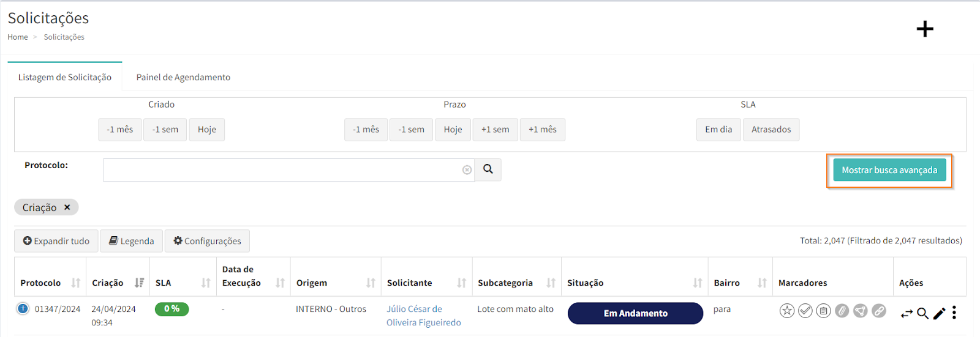Switch to the 'Painel de Agendamento' tab
Image resolution: width=980 pixels, height=337 pixels.
click(183, 77)
